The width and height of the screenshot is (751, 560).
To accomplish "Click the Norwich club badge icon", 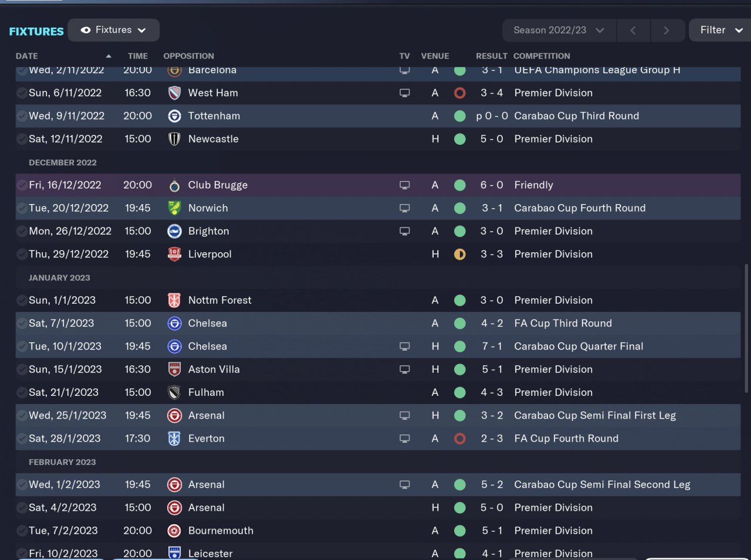I will click(174, 208).
